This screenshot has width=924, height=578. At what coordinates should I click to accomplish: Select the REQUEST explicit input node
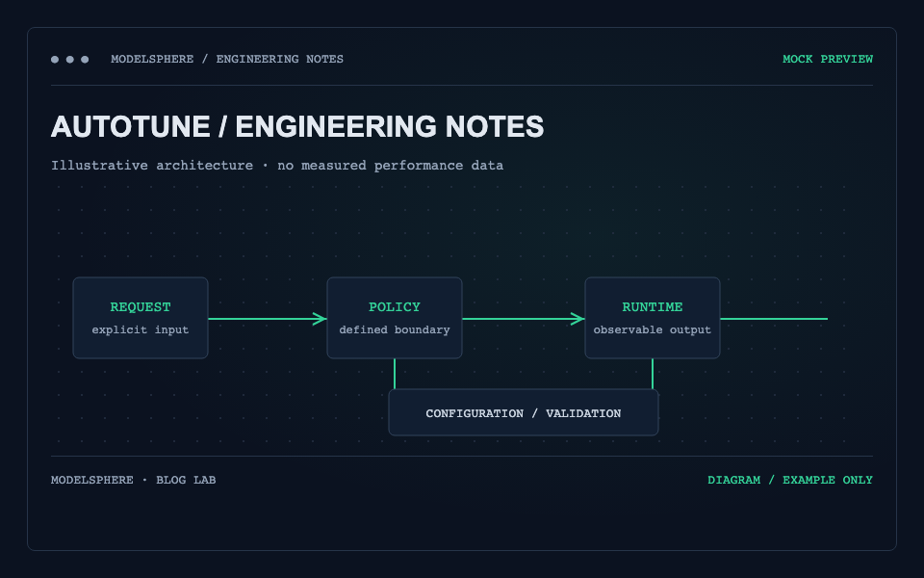pyautogui.click(x=141, y=318)
